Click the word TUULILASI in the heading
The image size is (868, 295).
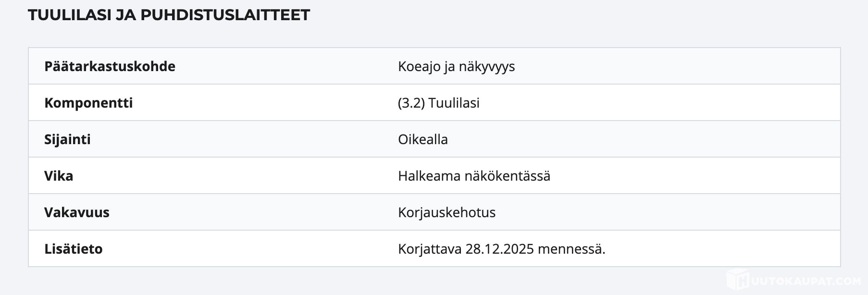click(x=69, y=15)
